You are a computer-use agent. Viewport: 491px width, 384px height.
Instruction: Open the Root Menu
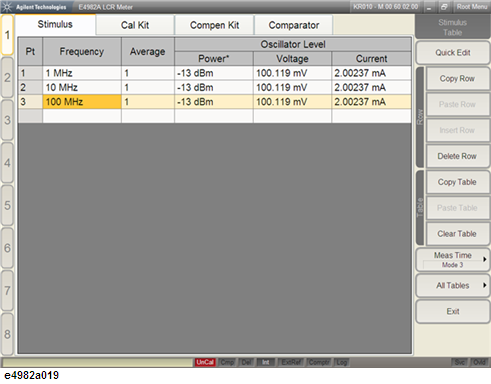[472, 7]
